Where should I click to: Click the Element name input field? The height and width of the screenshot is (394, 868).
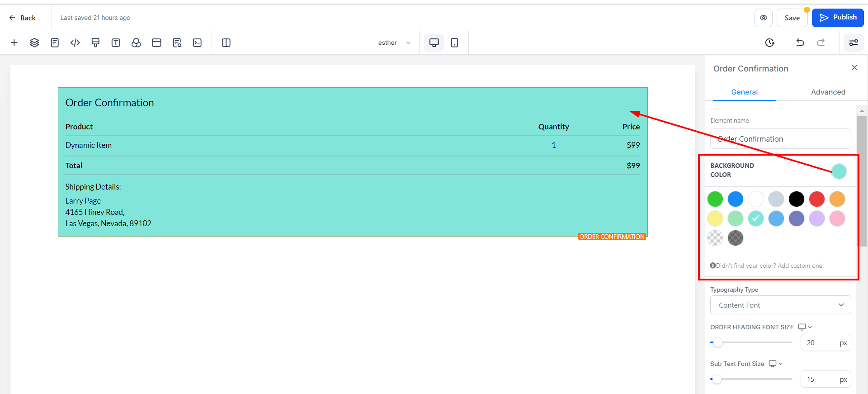(x=780, y=139)
